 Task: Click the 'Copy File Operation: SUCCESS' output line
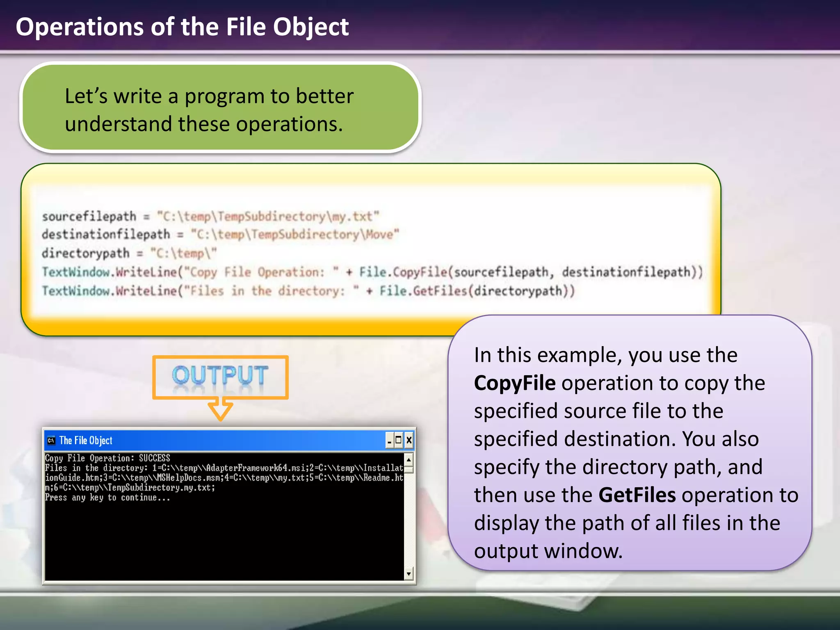click(107, 458)
